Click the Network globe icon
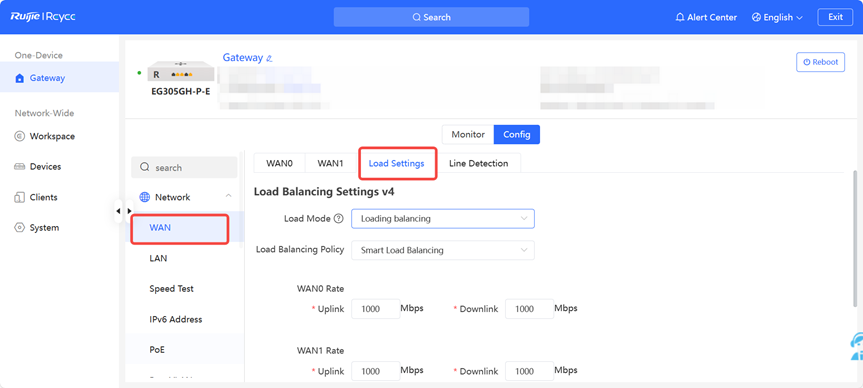This screenshot has height=388, width=863. (x=145, y=197)
